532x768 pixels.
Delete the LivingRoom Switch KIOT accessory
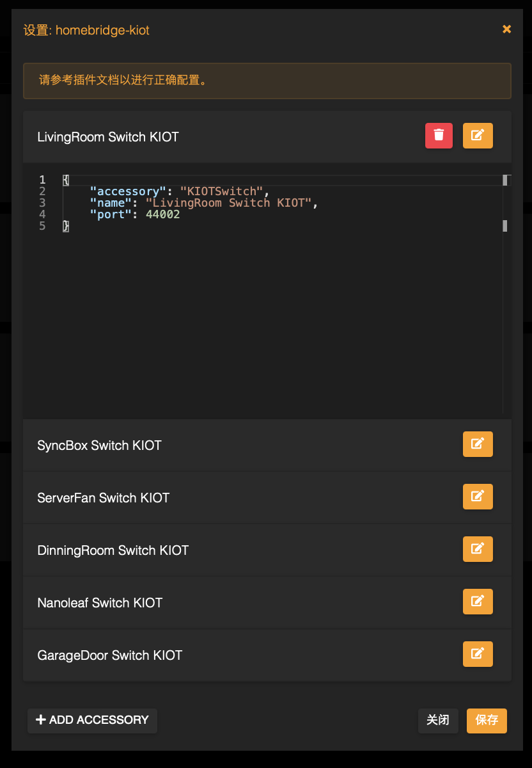click(439, 136)
